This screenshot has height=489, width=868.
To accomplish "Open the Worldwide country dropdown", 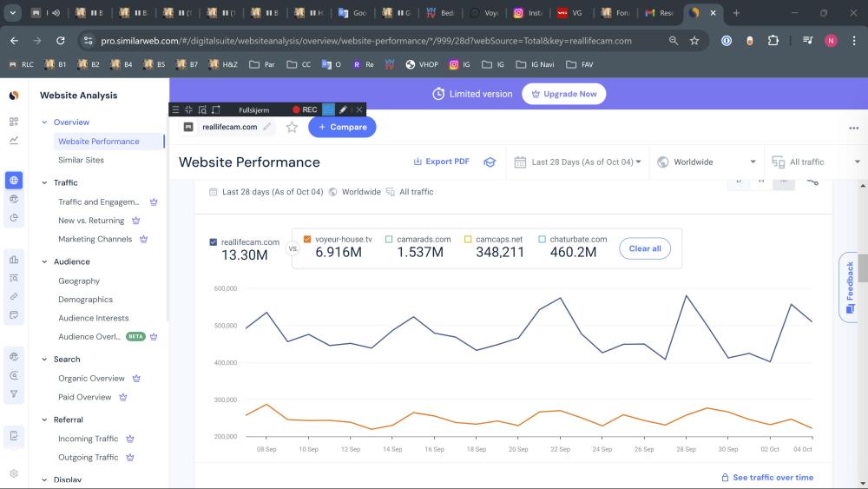I will pyautogui.click(x=707, y=162).
